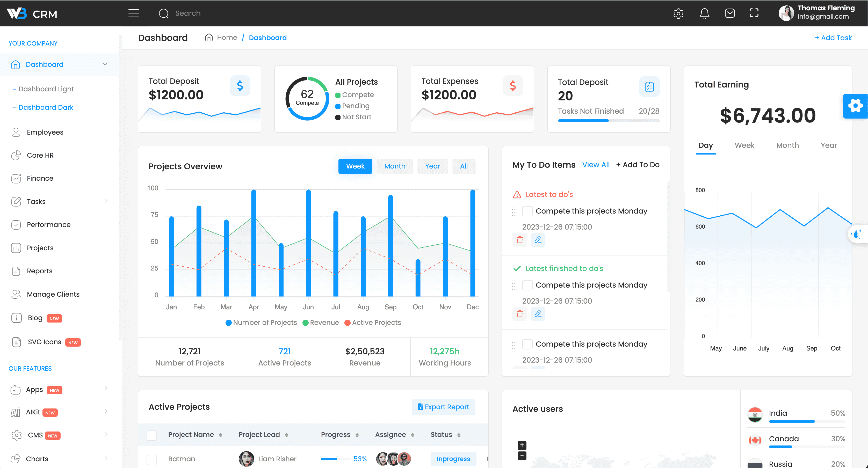Edit the Latest to do's item
This screenshot has height=468, width=868.
538,240
